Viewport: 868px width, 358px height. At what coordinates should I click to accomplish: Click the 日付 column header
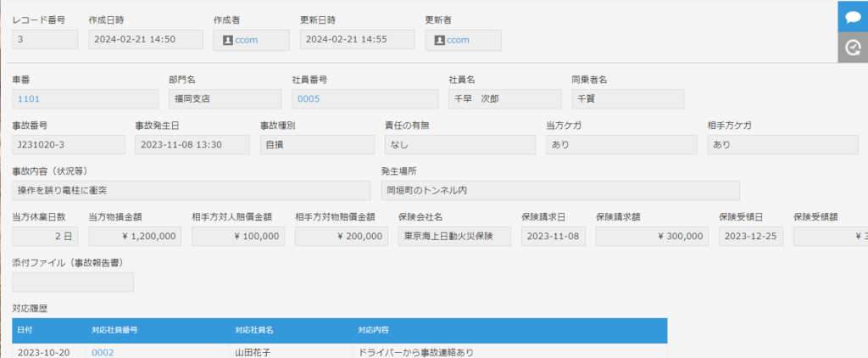coord(25,329)
